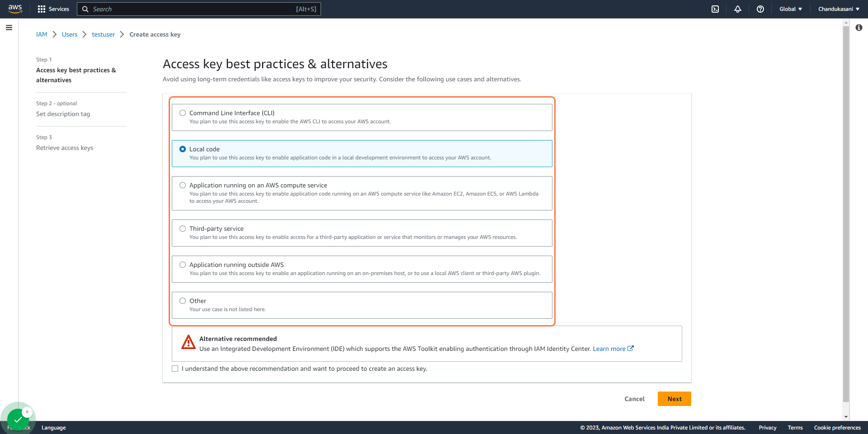Click Step 3 'Retrieve access keys'
868x434 pixels.
65,148
